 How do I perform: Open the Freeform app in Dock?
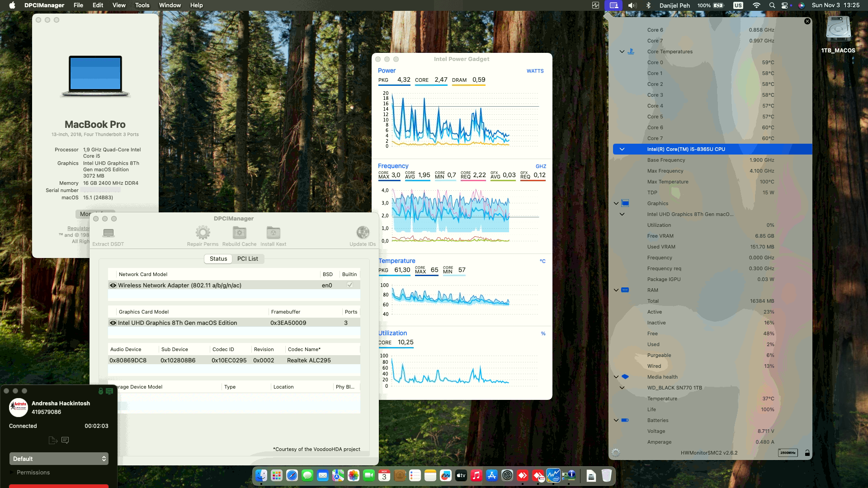(x=446, y=475)
